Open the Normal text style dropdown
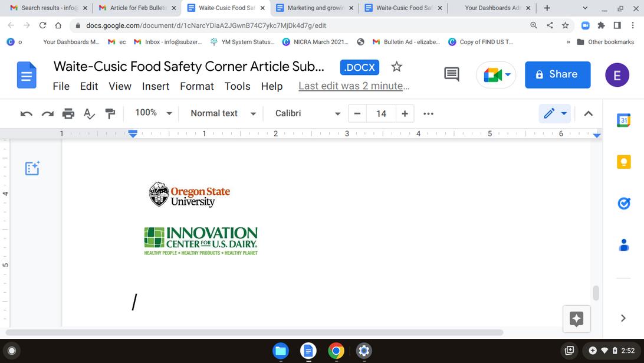 (x=223, y=113)
